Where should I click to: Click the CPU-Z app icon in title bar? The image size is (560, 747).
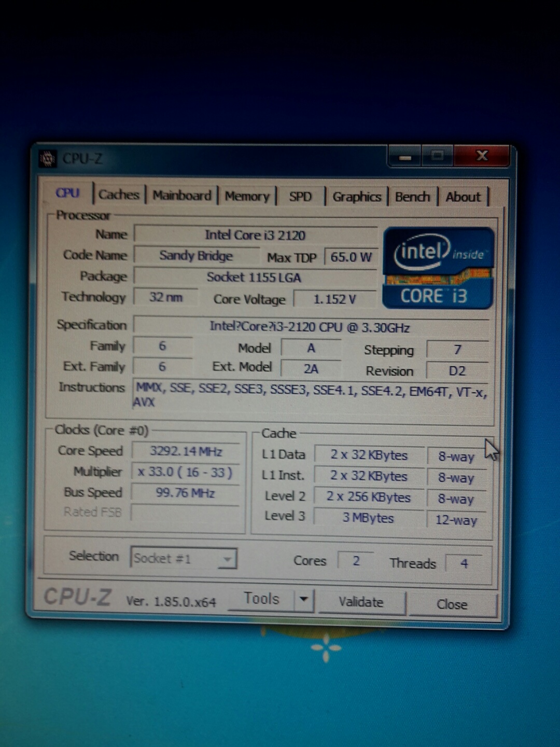(48, 159)
